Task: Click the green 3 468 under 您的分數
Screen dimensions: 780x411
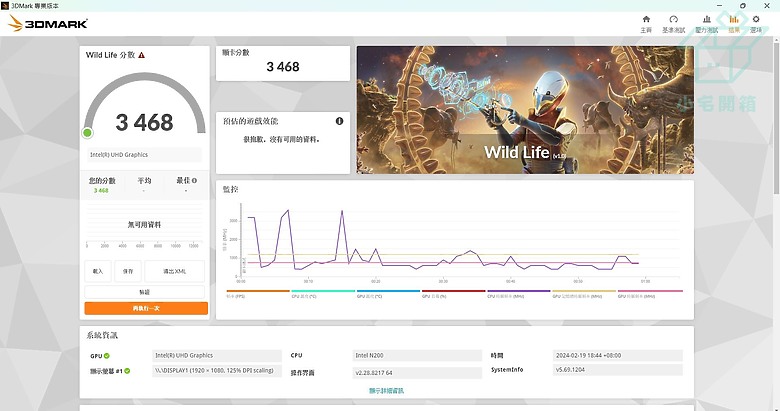Action: [x=101, y=191]
